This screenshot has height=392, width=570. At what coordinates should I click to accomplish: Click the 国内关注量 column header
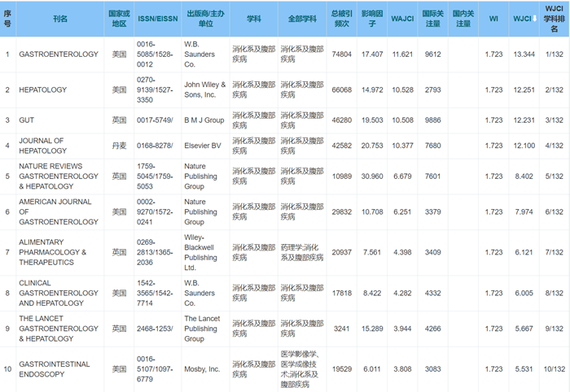click(x=463, y=20)
